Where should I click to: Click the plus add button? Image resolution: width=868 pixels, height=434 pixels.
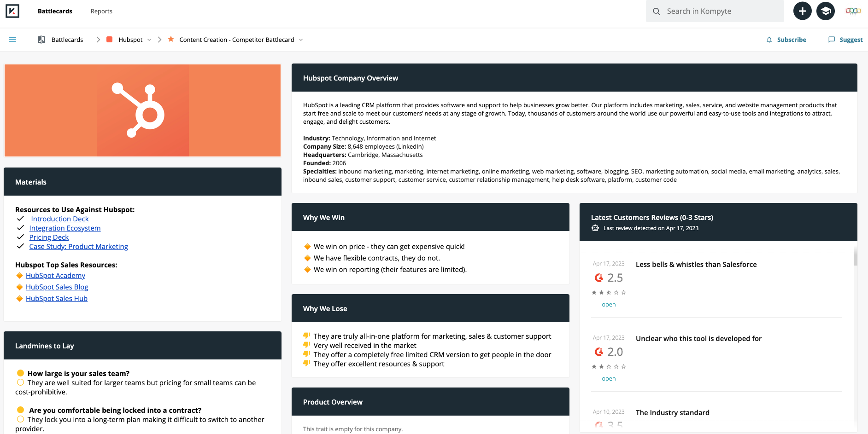coord(802,11)
